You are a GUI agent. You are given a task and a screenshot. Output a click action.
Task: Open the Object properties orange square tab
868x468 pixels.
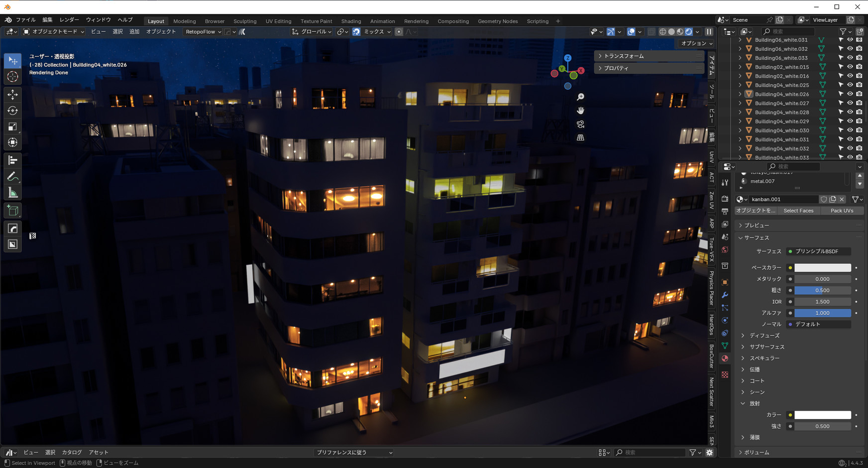(725, 282)
